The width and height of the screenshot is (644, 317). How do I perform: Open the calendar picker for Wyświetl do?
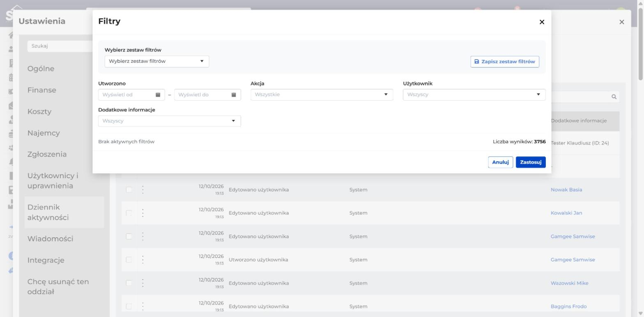coord(234,95)
